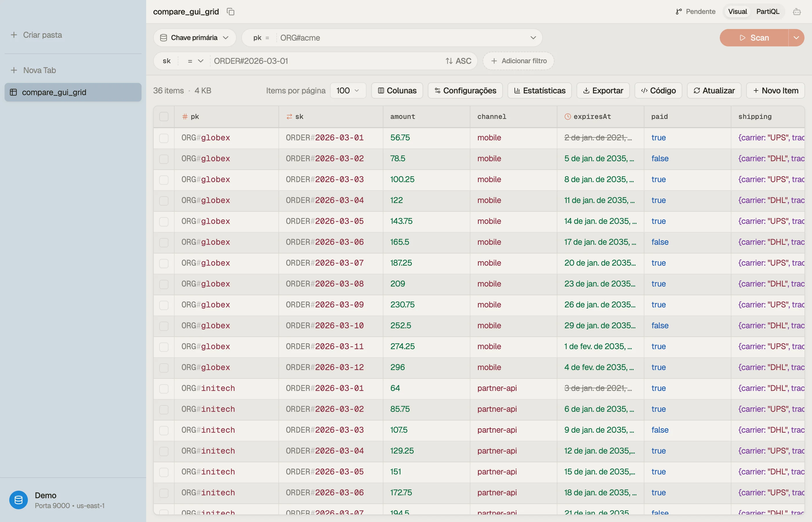
Task: Open the sk operator equals dropdown
Action: (195, 61)
